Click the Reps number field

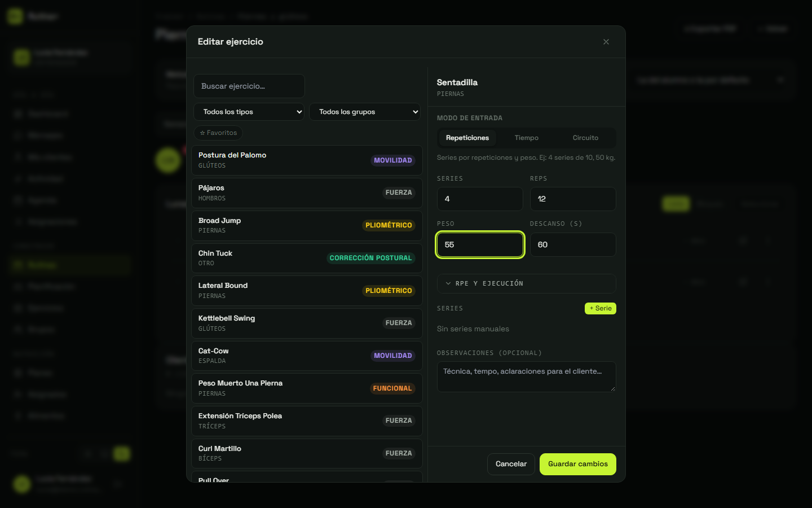tap(573, 199)
